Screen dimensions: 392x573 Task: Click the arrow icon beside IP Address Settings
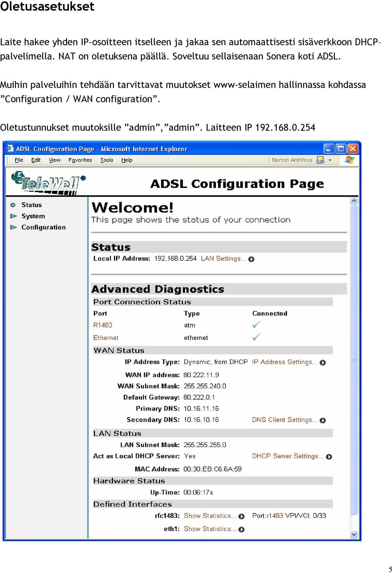pyautogui.click(x=323, y=363)
